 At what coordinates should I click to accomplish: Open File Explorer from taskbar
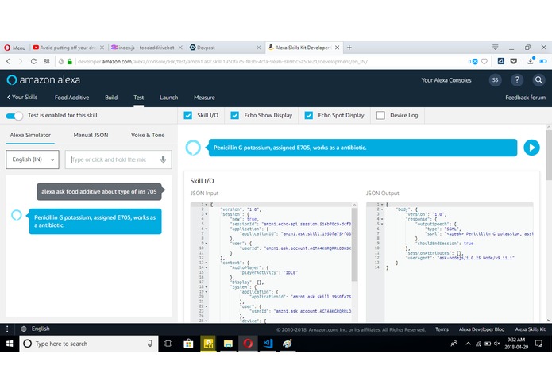(x=228, y=344)
